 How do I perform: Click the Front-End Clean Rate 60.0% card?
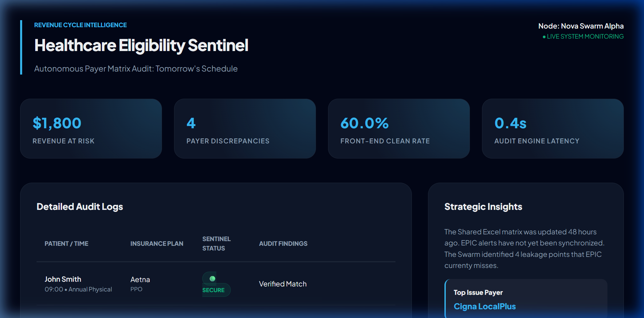click(399, 129)
